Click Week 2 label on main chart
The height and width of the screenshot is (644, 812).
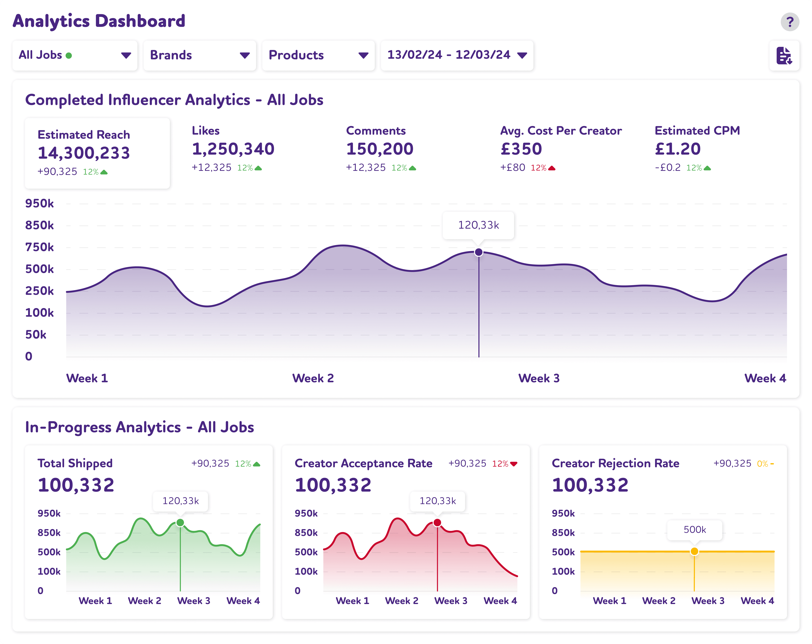click(x=313, y=378)
